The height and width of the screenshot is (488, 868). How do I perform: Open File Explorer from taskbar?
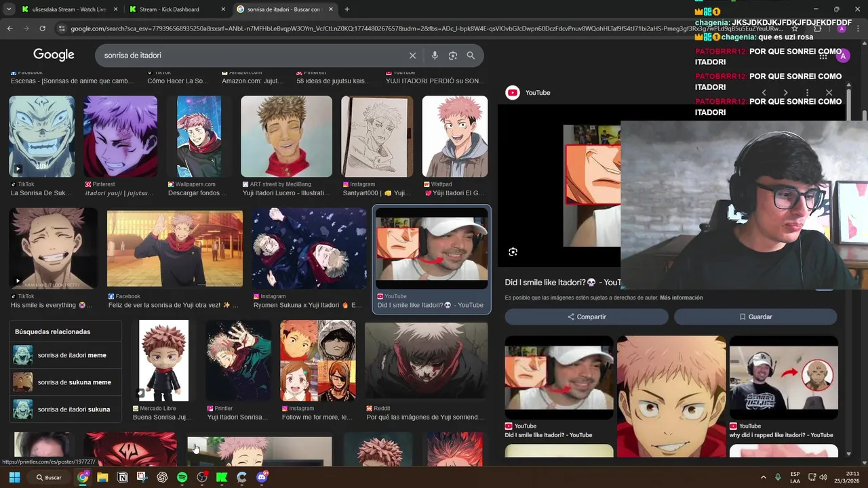click(x=102, y=477)
